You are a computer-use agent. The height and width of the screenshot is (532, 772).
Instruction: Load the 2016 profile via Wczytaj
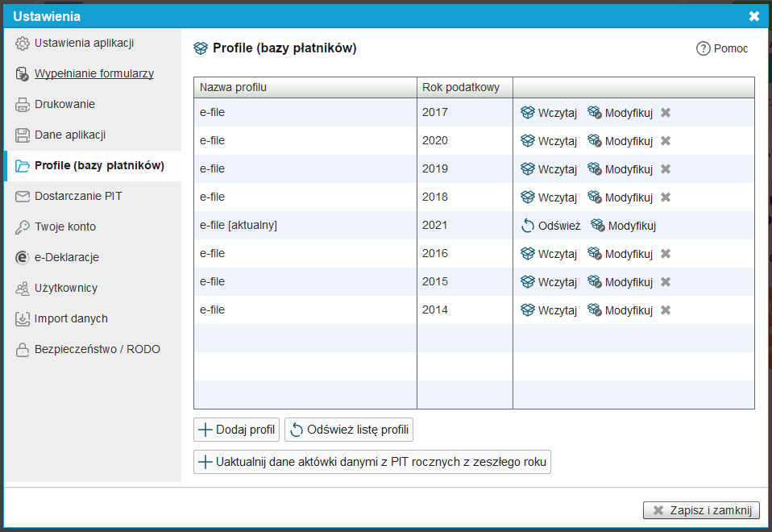tap(549, 254)
